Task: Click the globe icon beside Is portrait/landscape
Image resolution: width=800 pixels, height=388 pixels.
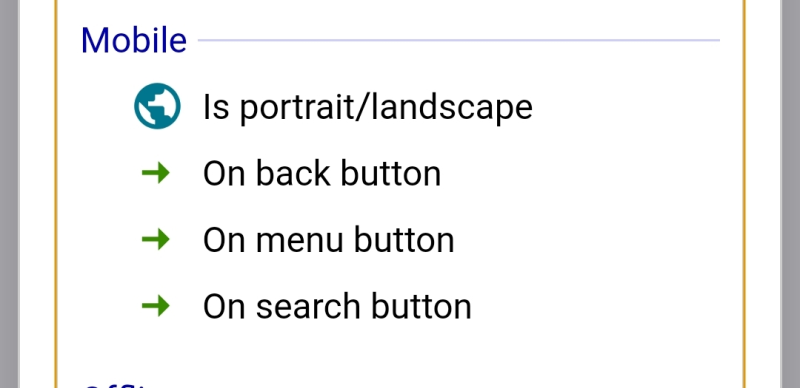Action: (157, 106)
